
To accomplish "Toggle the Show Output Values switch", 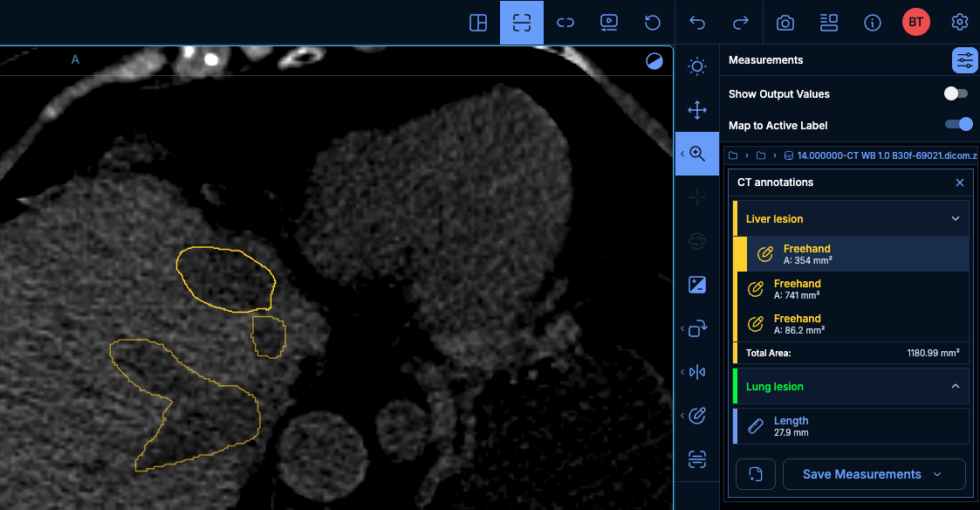I will click(x=956, y=93).
